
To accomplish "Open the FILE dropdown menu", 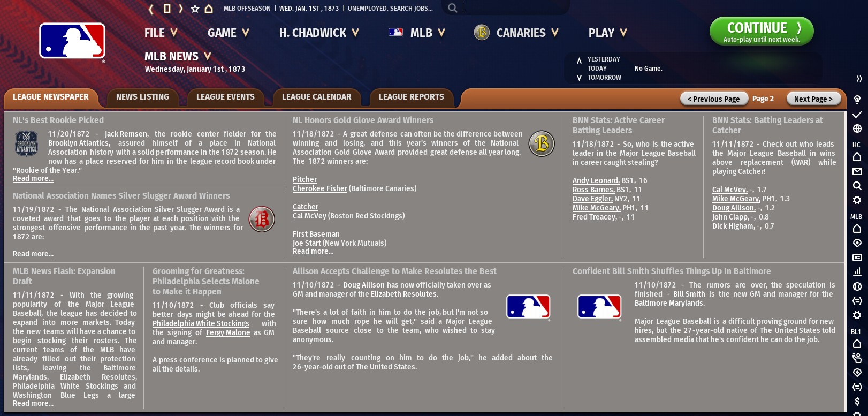I will point(161,33).
